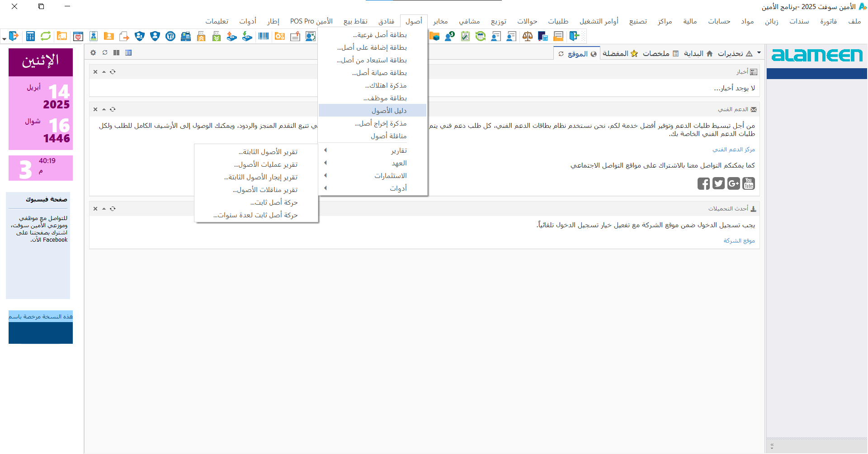Click the balance scales icon

pyautogui.click(x=527, y=36)
